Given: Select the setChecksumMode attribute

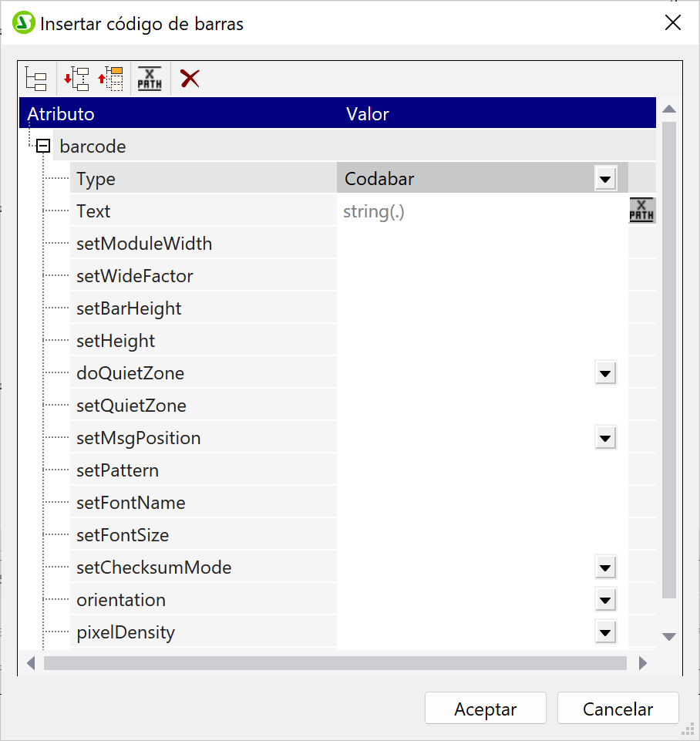Looking at the screenshot, I should point(204,567).
